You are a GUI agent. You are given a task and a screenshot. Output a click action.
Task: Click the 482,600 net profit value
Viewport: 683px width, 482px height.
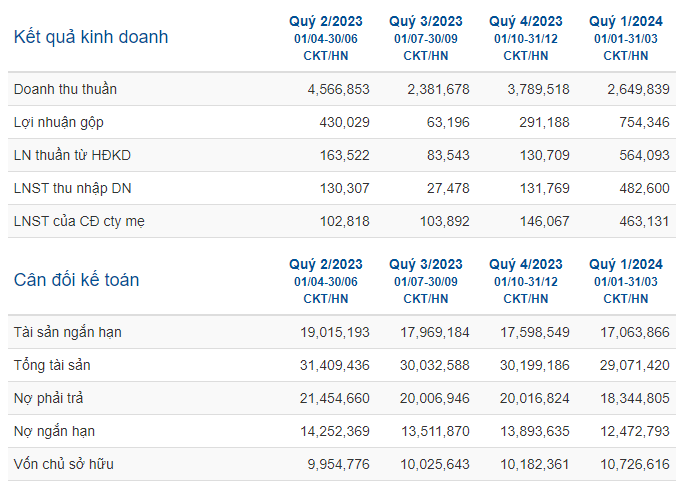(644, 189)
